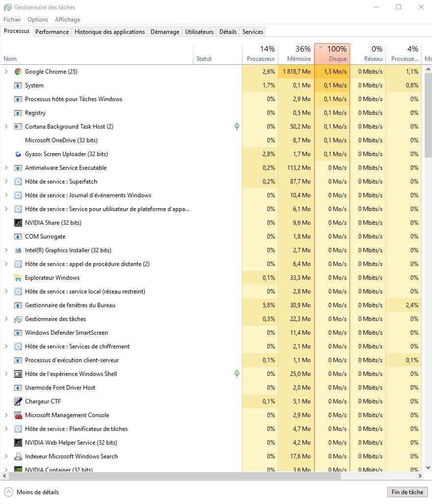Click the vertical scrollbar down arrow
432x504 pixels.
click(x=428, y=468)
